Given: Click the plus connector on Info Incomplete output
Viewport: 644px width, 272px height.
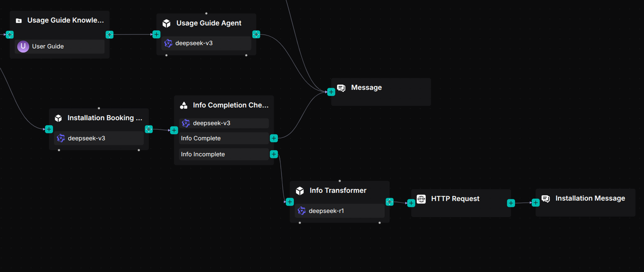Looking at the screenshot, I should (x=274, y=154).
